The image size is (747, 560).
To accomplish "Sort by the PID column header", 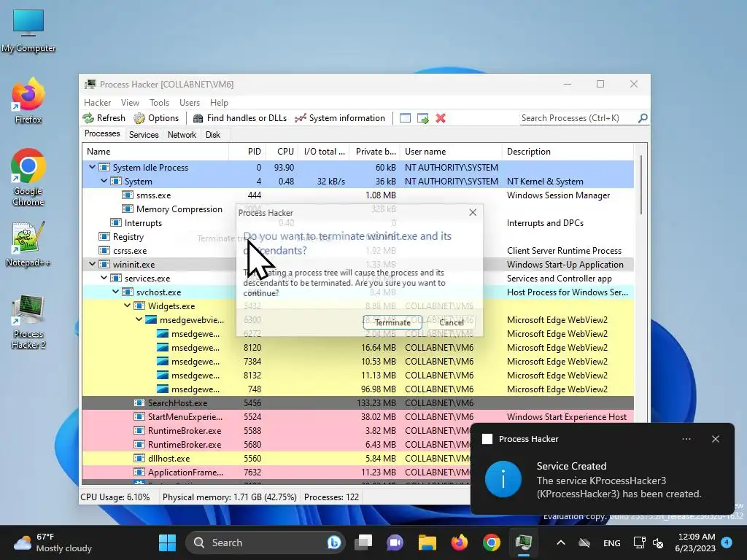I will click(x=247, y=152).
